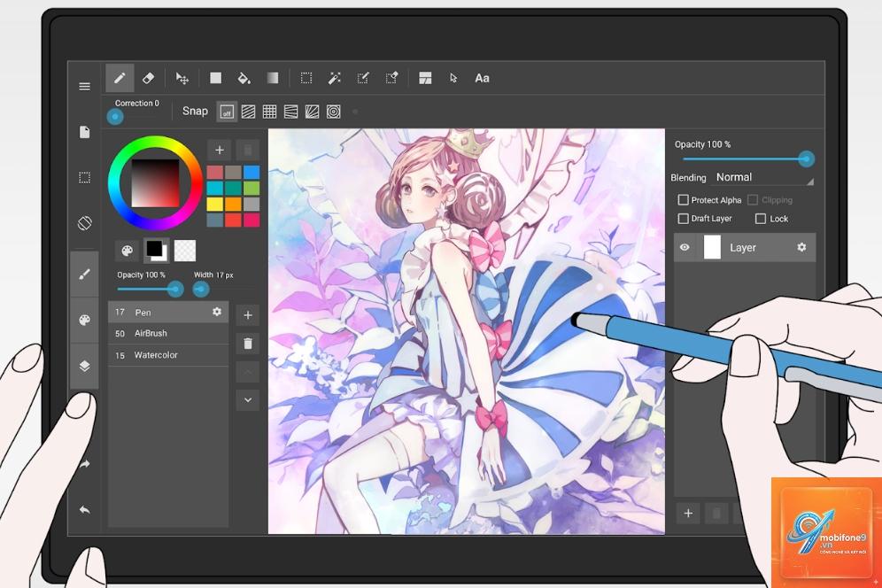The width and height of the screenshot is (882, 588).
Task: Click the Undo arrow
Action: pos(84,510)
